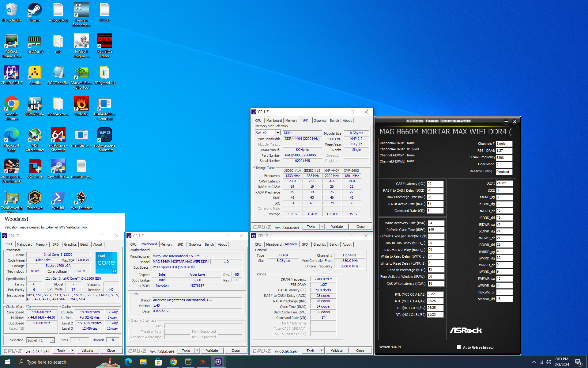Open File Explorer from taskbar
Image resolution: width=588 pixels, height=368 pixels.
point(143,362)
